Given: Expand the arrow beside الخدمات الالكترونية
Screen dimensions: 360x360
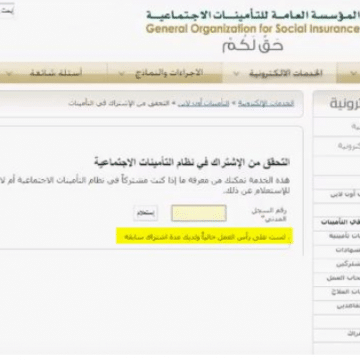Looking at the screenshot, I should (236, 73).
